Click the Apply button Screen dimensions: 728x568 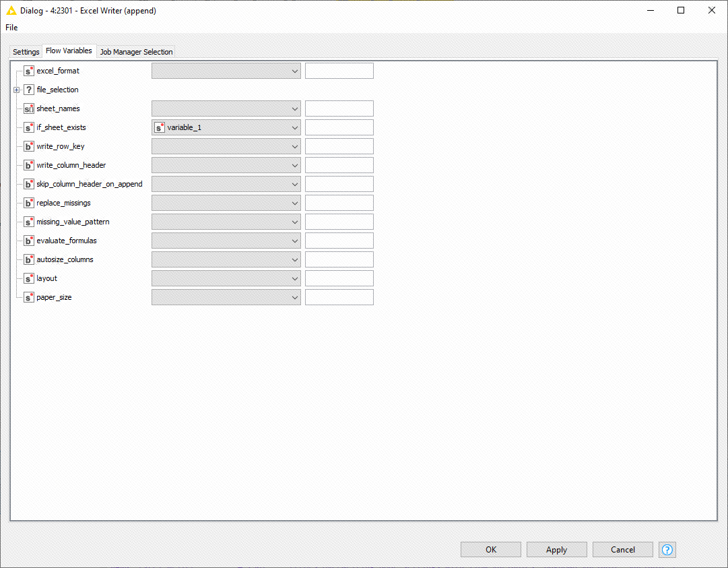[556, 549]
